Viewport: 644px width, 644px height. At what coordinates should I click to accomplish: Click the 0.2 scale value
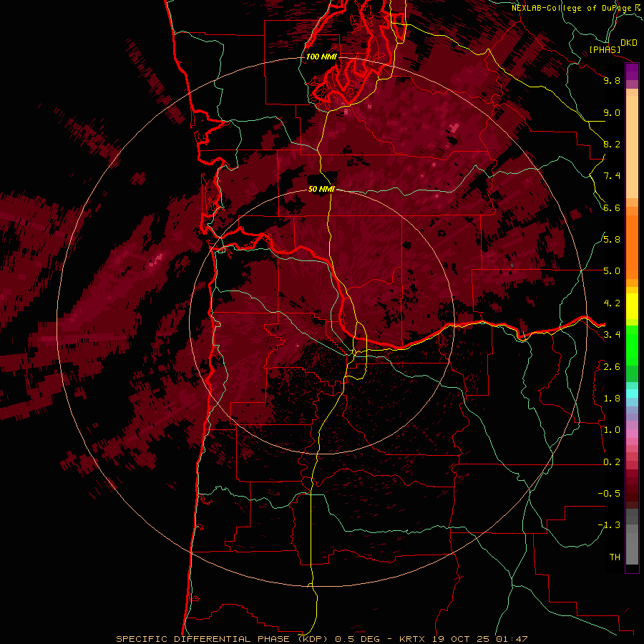(612, 462)
